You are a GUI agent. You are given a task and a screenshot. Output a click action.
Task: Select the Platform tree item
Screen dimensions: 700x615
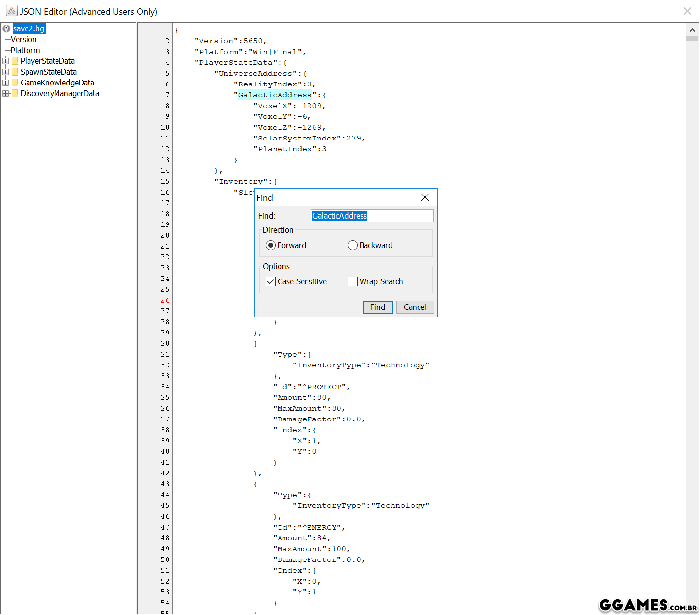[x=25, y=50]
